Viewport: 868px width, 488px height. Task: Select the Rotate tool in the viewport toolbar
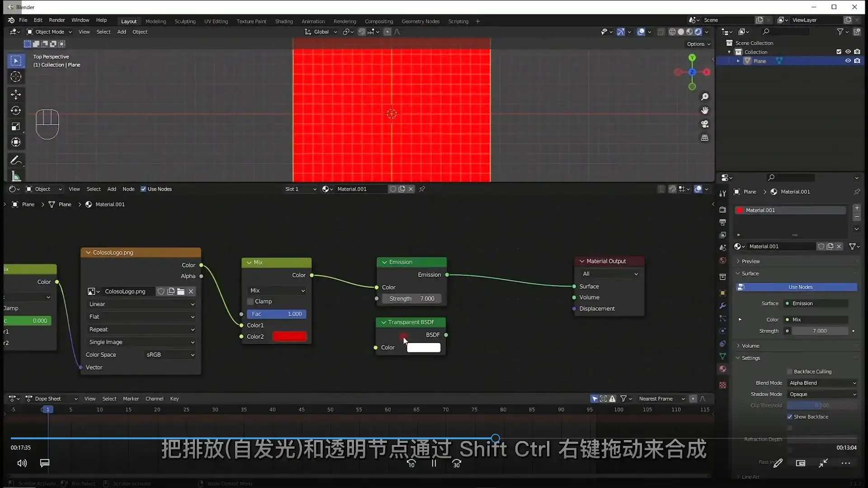coord(16,110)
